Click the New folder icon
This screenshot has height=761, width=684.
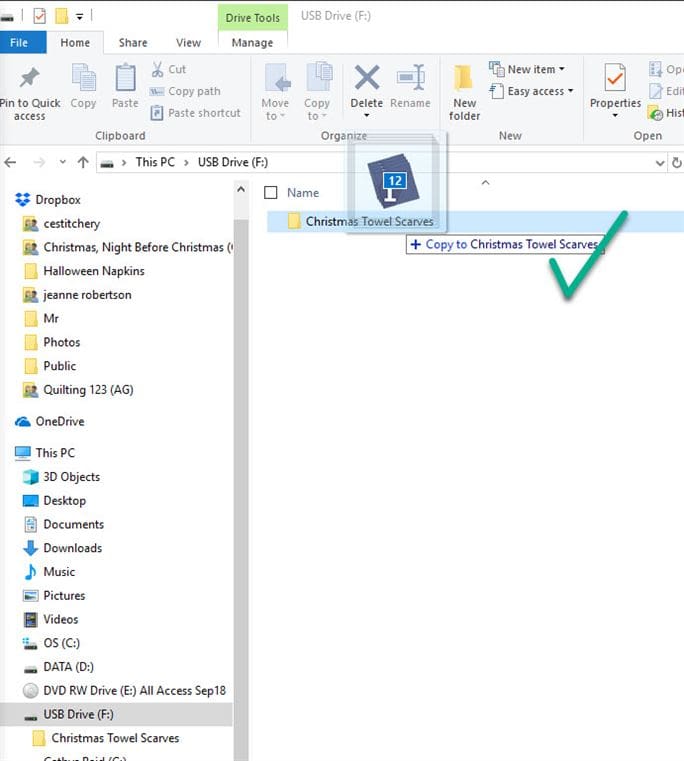pos(464,80)
